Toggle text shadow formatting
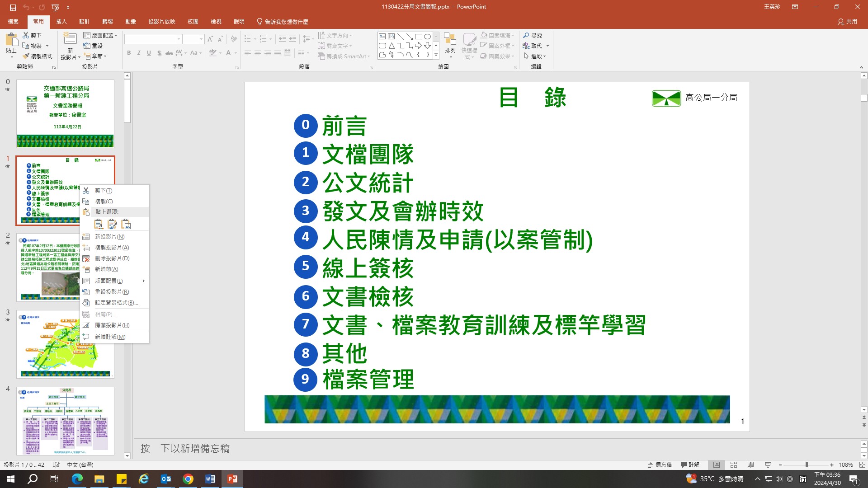 tap(159, 53)
